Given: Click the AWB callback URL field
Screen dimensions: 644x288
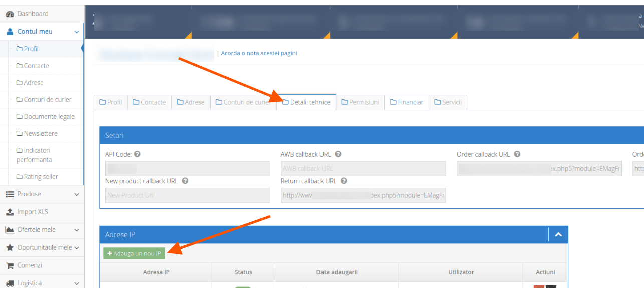Looking at the screenshot, I should point(364,169).
